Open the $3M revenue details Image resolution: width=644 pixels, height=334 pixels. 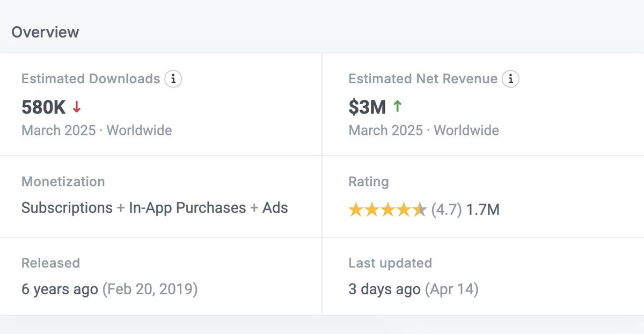367,106
